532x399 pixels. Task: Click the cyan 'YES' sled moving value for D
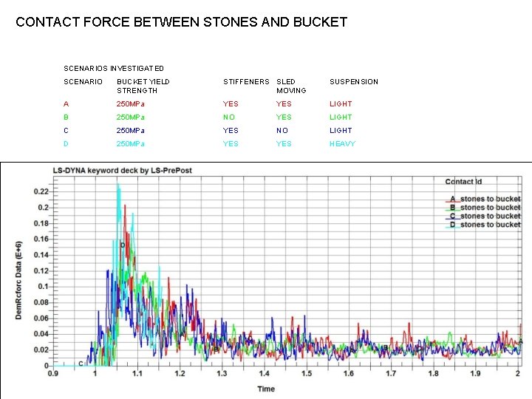(284, 143)
